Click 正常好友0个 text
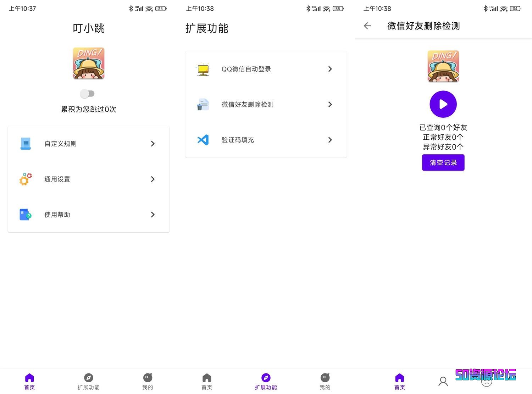 click(443, 137)
